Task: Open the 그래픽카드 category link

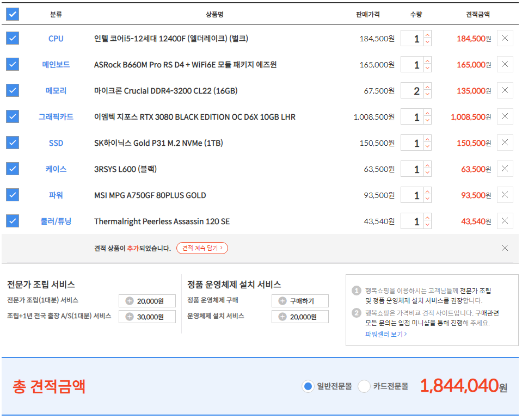Action: point(56,117)
